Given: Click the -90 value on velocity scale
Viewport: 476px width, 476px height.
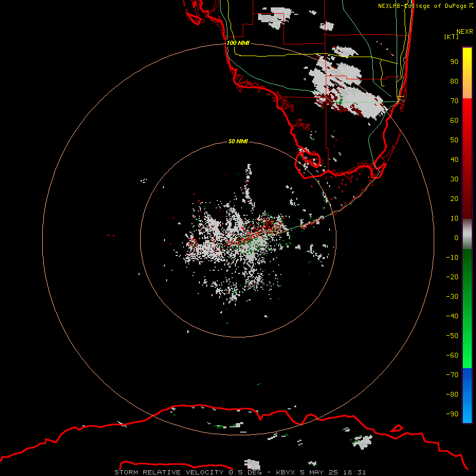Looking at the screenshot, I should tap(452, 414).
